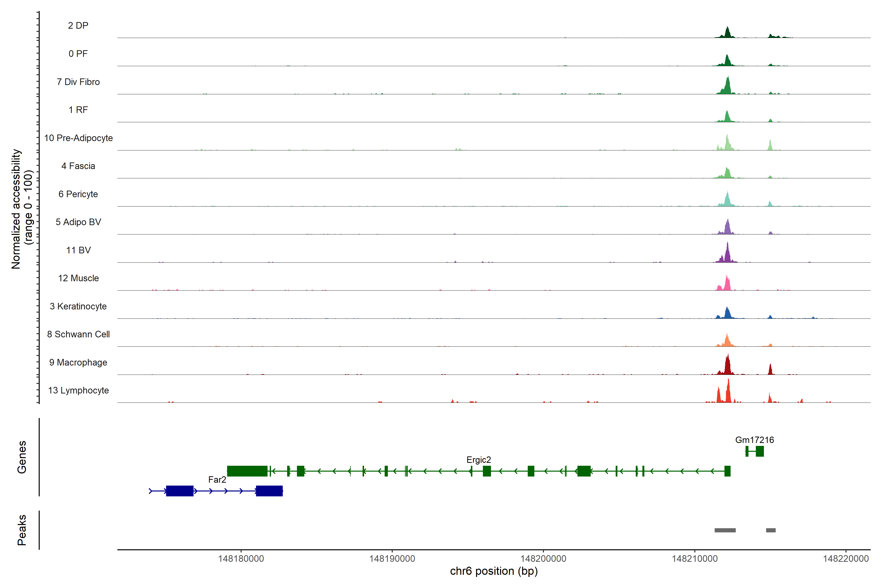Click the first blue Far2 exon block

pos(180,491)
